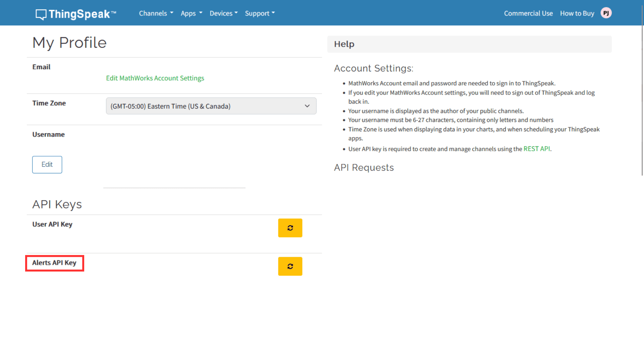
Task: Click the Edit username button
Action: tap(47, 165)
